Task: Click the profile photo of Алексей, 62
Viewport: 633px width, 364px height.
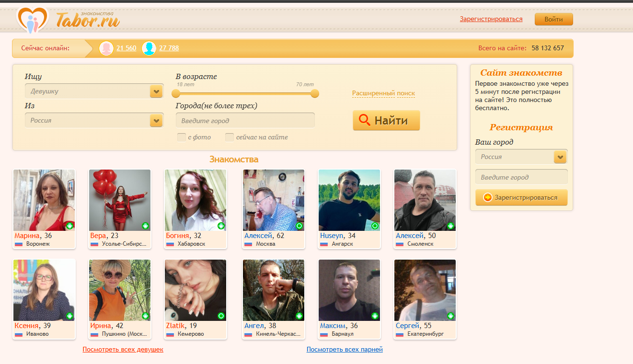Action: tap(274, 200)
